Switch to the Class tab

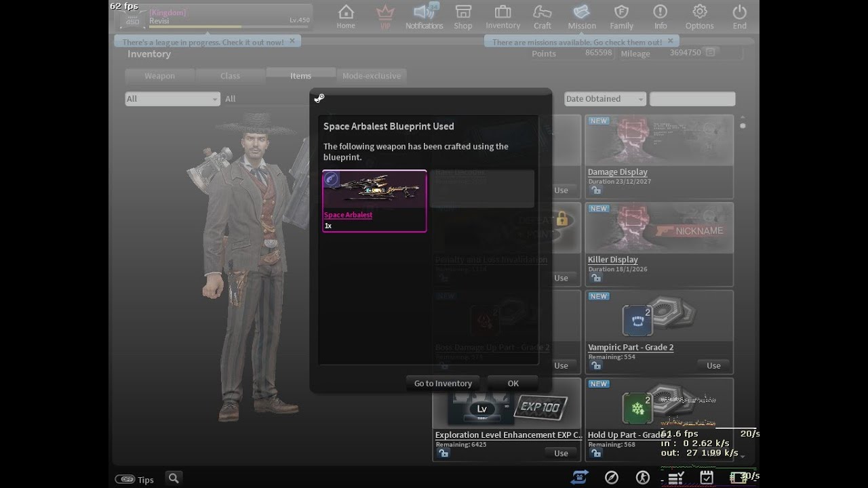230,76
